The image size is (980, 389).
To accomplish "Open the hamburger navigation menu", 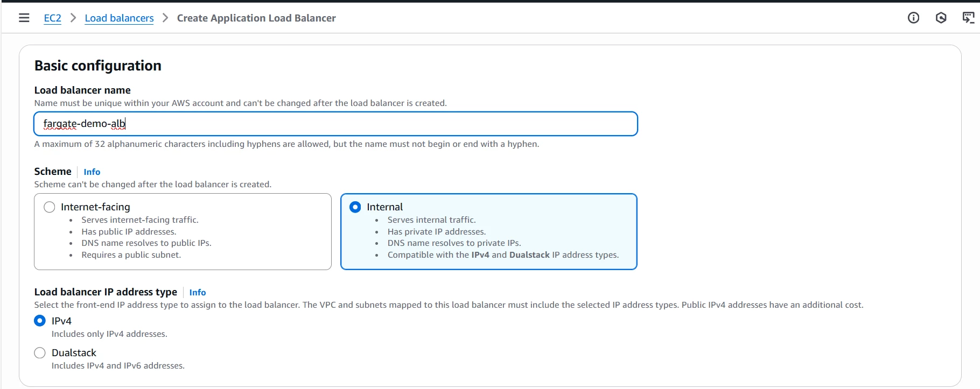I will coord(24,18).
